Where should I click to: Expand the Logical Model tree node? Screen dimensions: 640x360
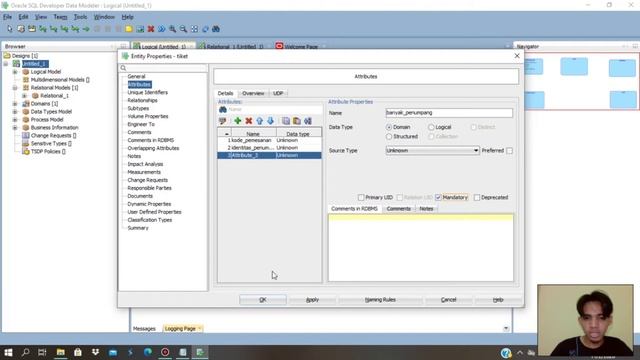(15, 72)
